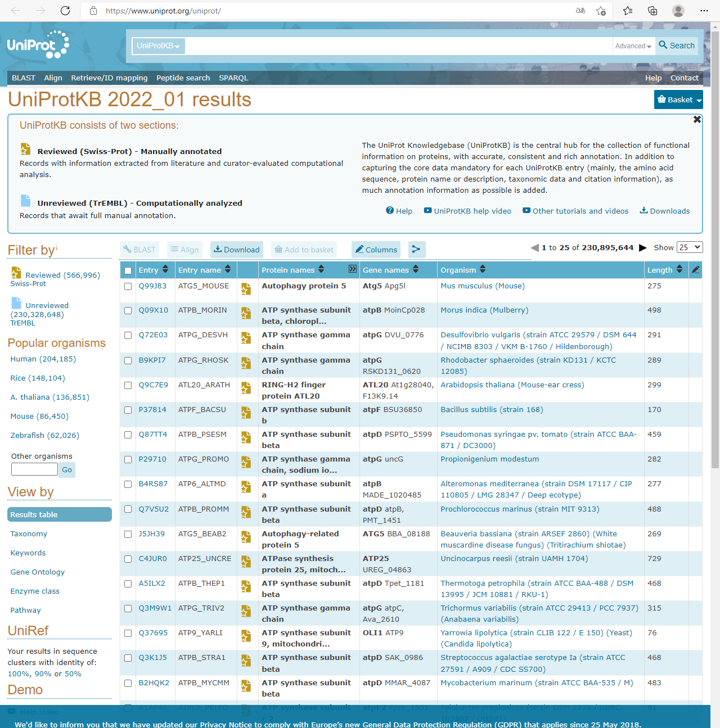Close the UniProtKB info panel
Image resolution: width=720 pixels, height=728 pixels.
click(697, 120)
